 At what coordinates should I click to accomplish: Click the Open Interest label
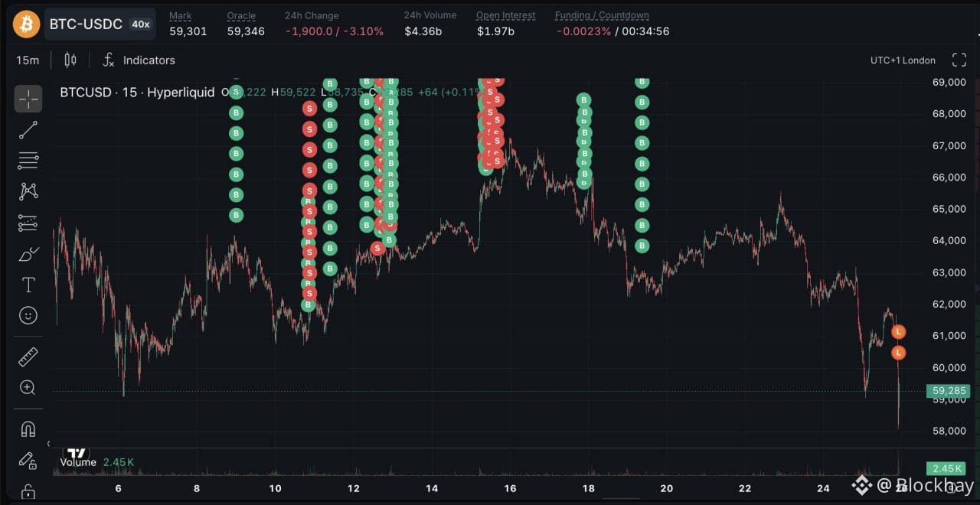point(506,15)
